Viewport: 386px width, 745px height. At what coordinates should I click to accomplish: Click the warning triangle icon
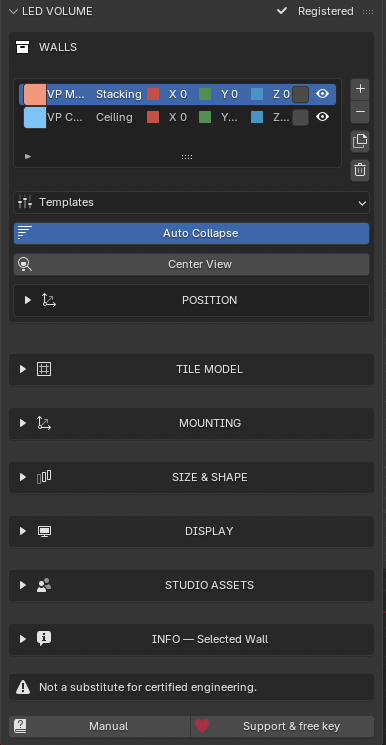23,687
